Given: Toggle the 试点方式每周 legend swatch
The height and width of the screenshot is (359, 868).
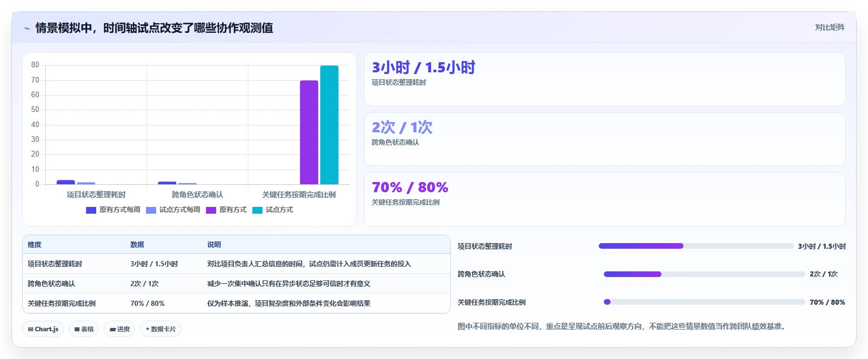Looking at the screenshot, I should tap(151, 210).
